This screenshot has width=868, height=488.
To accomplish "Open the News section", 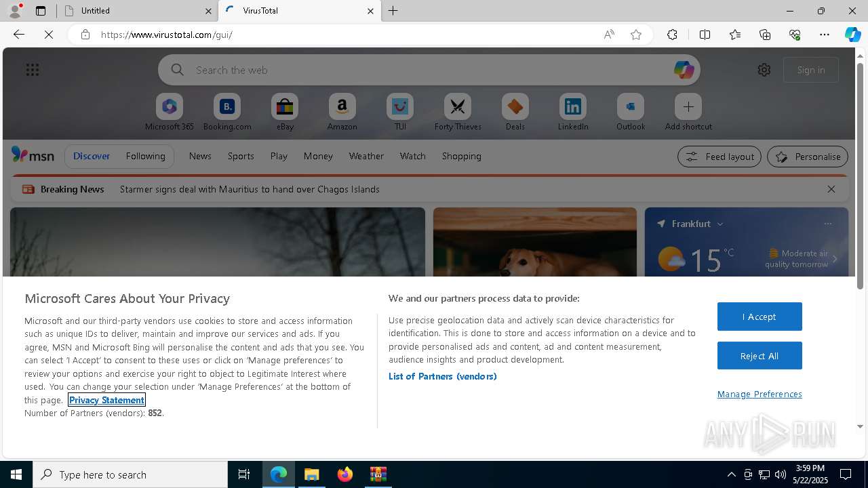I will tap(200, 156).
